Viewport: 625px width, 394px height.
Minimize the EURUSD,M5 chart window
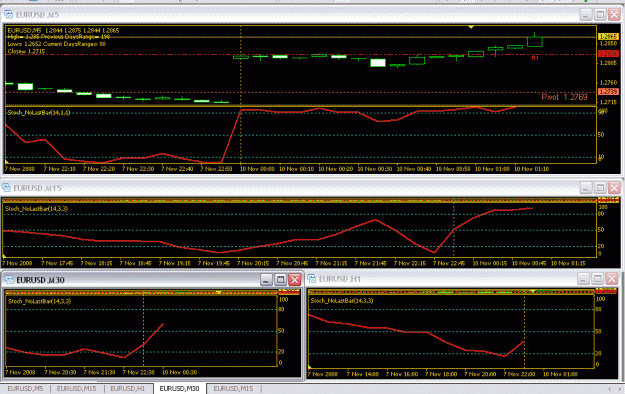[586, 15]
